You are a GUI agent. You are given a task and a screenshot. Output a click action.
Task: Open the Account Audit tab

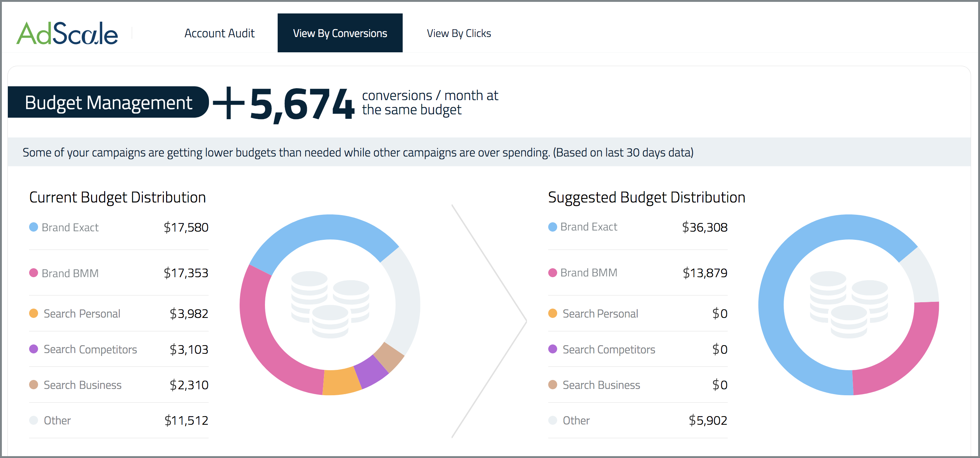click(x=219, y=33)
